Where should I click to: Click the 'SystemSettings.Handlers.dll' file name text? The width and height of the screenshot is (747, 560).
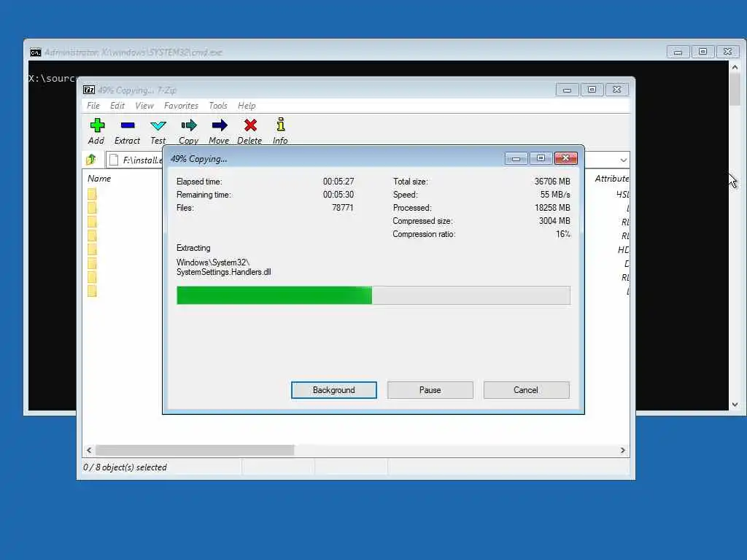(x=223, y=272)
